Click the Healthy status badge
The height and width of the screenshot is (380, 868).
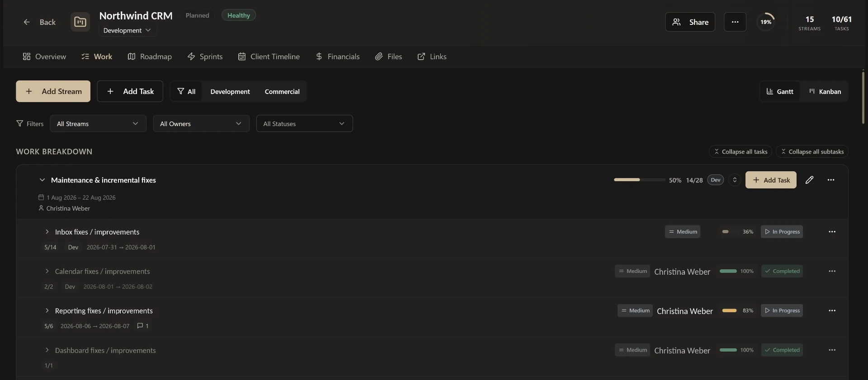click(239, 15)
